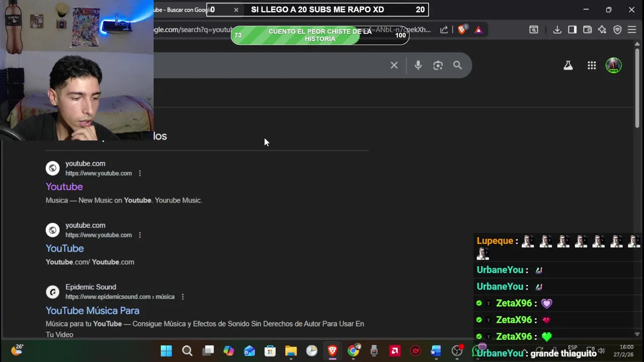Open the Brave VPN shield icon
Image resolution: width=644 pixels, height=362 pixels.
click(x=617, y=30)
